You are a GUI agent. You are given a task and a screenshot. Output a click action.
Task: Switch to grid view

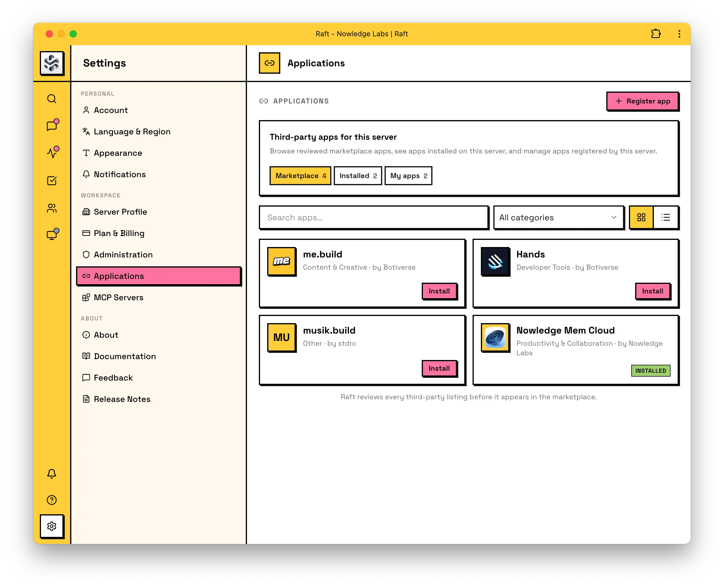pyautogui.click(x=641, y=217)
